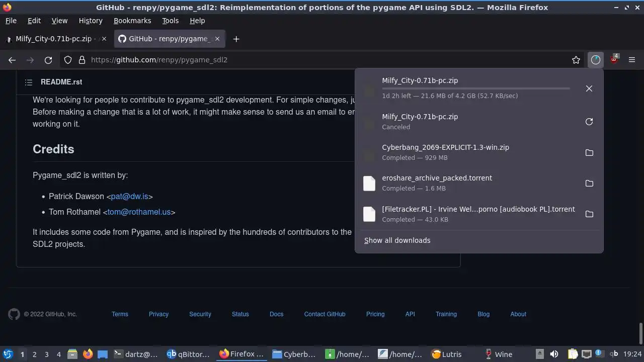Image resolution: width=644 pixels, height=362 pixels.
Task: Open the View menu
Action: tap(59, 21)
